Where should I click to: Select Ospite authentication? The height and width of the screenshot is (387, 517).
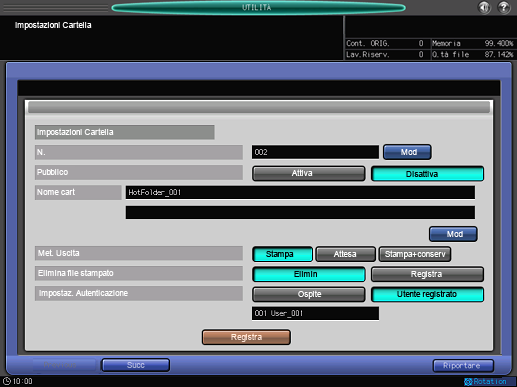click(309, 294)
